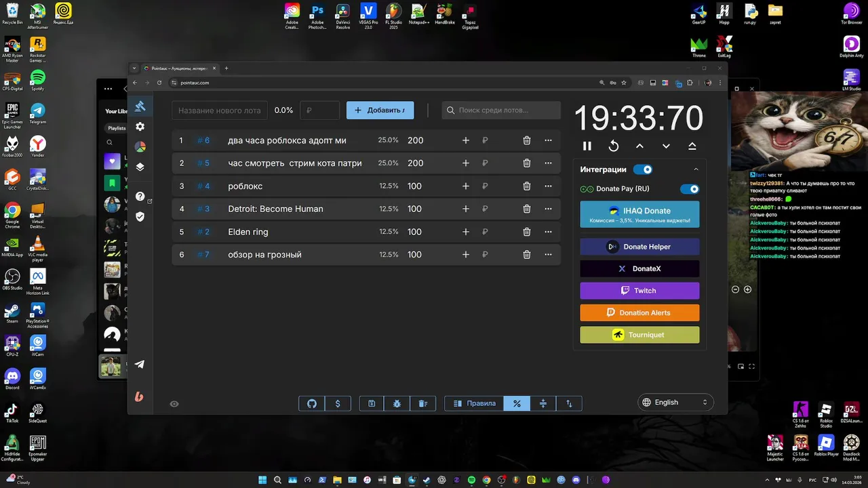Toggle the divider lines view button
This screenshot has height=488, width=868.
543,403
